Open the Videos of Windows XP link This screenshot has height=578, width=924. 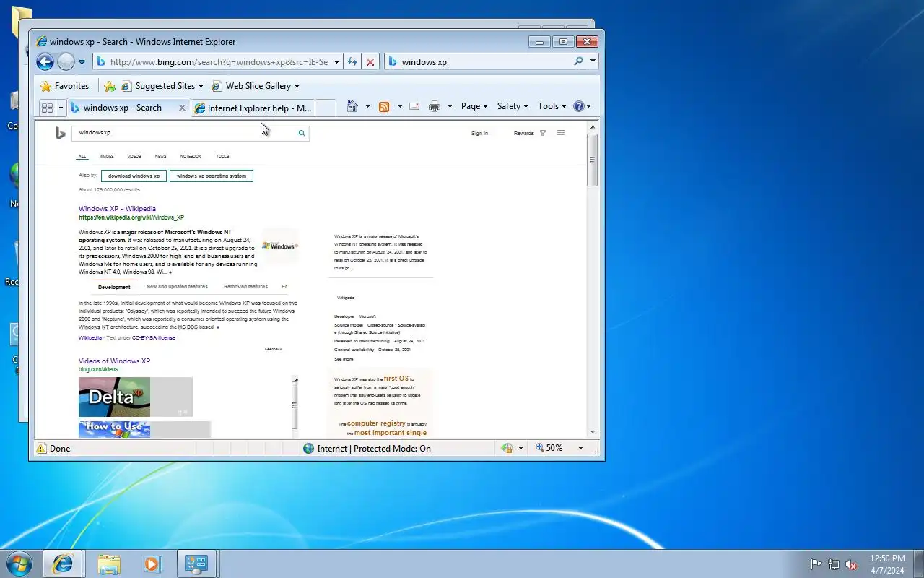point(114,361)
